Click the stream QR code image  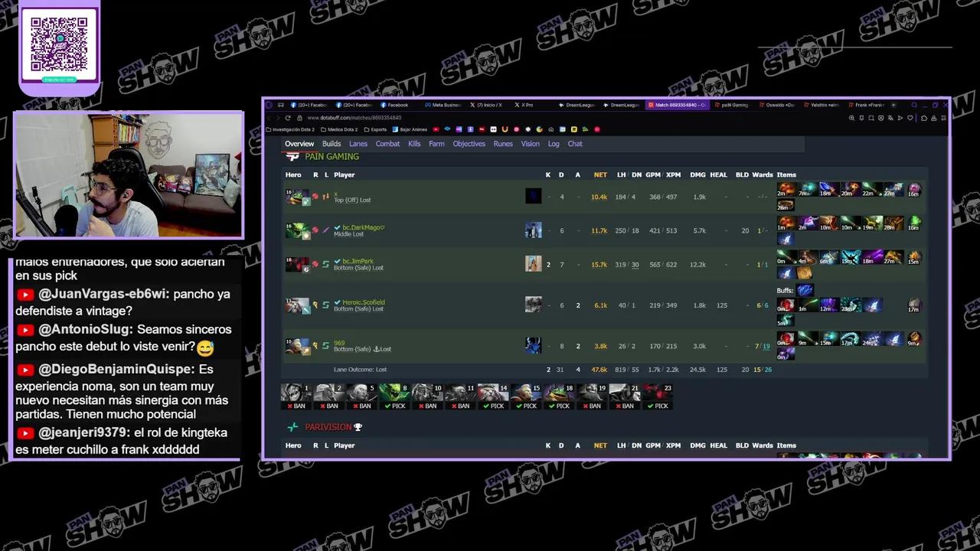tap(59, 43)
